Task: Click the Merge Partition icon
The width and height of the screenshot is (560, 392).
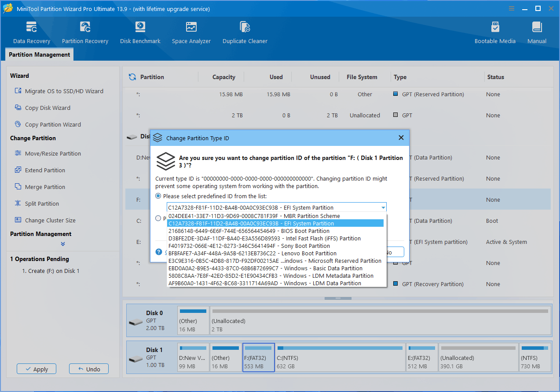Action: (x=18, y=187)
